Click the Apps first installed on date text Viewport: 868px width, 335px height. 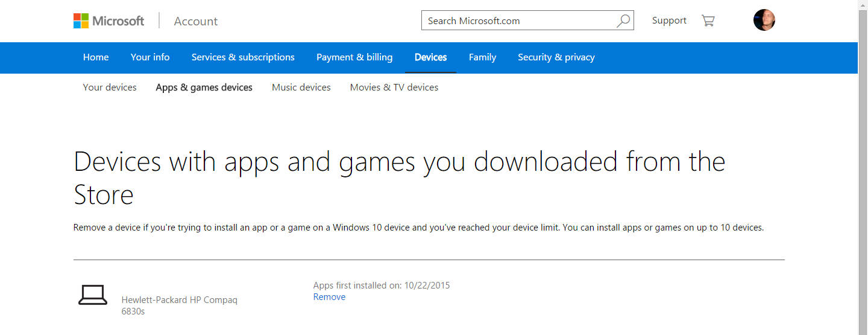click(382, 286)
